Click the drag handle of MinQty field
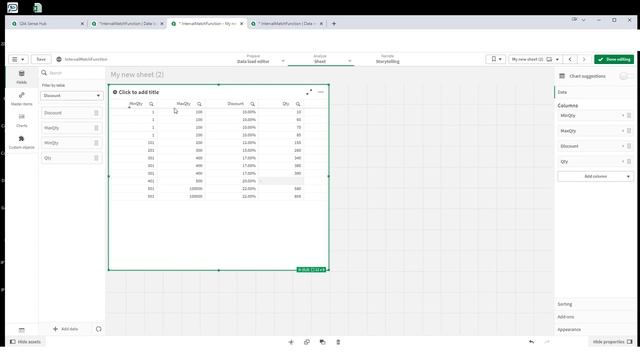 click(x=96, y=143)
